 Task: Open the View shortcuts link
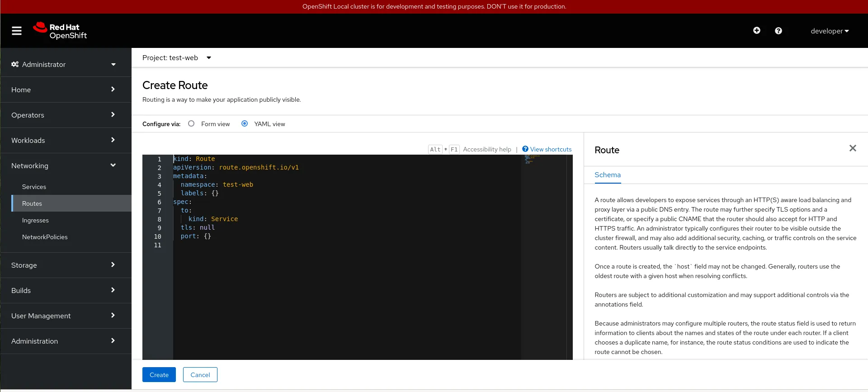coord(551,149)
